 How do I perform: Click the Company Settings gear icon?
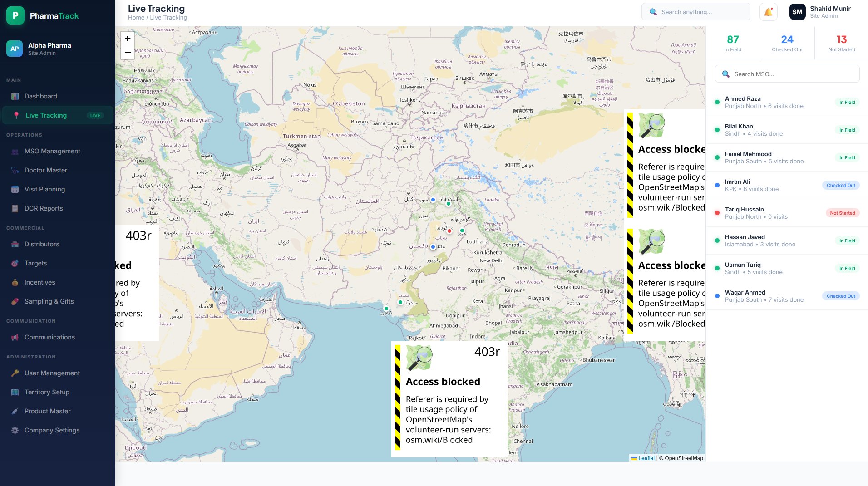(15, 430)
